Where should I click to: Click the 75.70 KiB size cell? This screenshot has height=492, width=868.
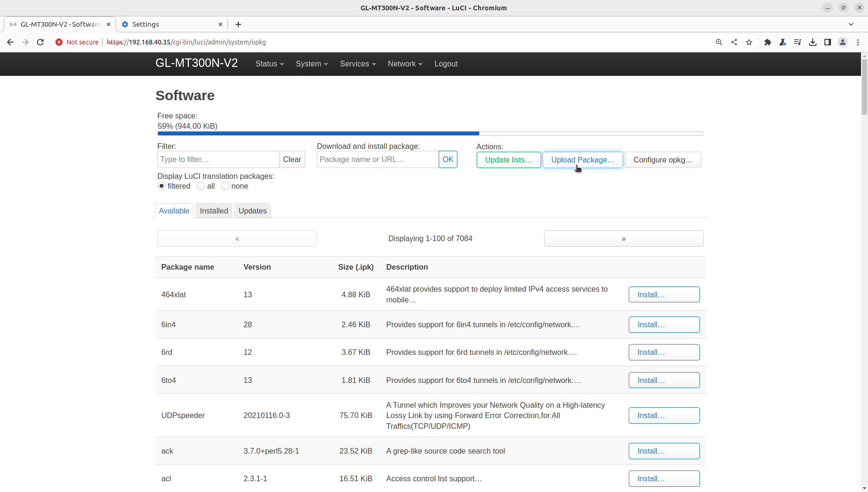pos(356,415)
